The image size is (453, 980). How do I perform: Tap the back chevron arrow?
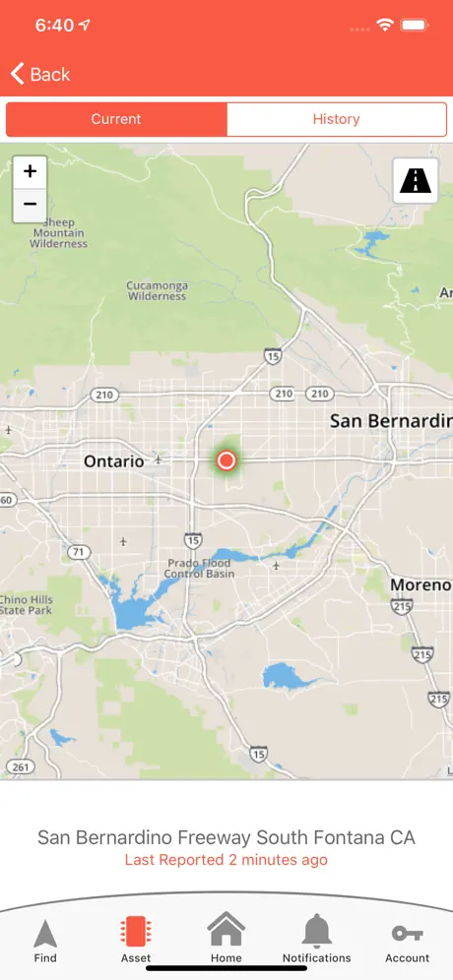(x=18, y=75)
